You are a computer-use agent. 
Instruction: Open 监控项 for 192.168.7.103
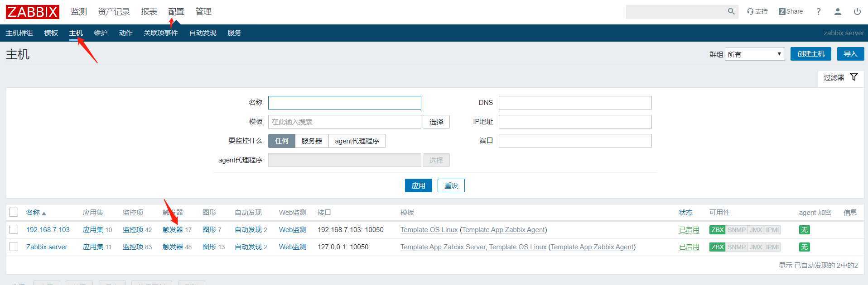[133, 229]
